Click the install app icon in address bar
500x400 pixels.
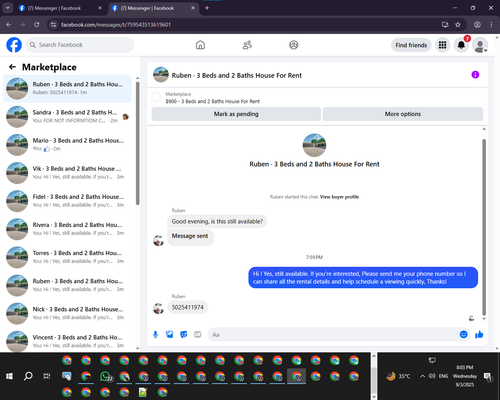coord(445,25)
